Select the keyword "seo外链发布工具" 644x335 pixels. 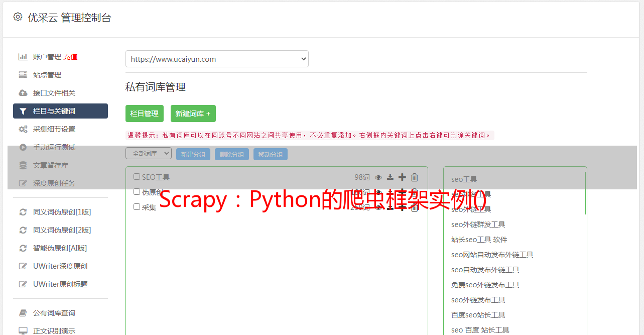click(x=478, y=300)
